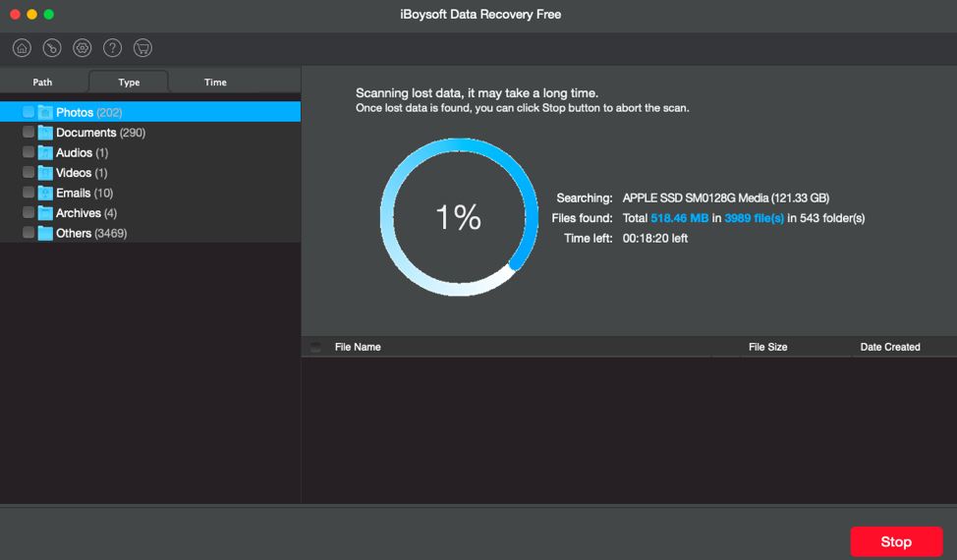This screenshot has height=560, width=957.
Task: Click the 3989 file(s) count value
Action: click(x=754, y=218)
